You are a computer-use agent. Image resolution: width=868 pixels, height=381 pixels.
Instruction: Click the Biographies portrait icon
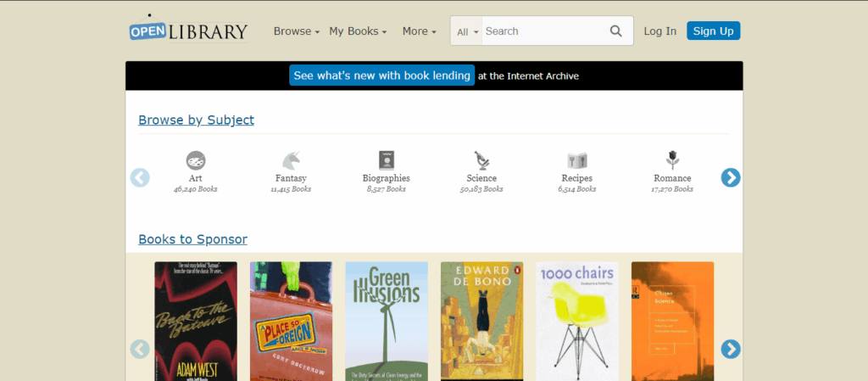(x=386, y=160)
